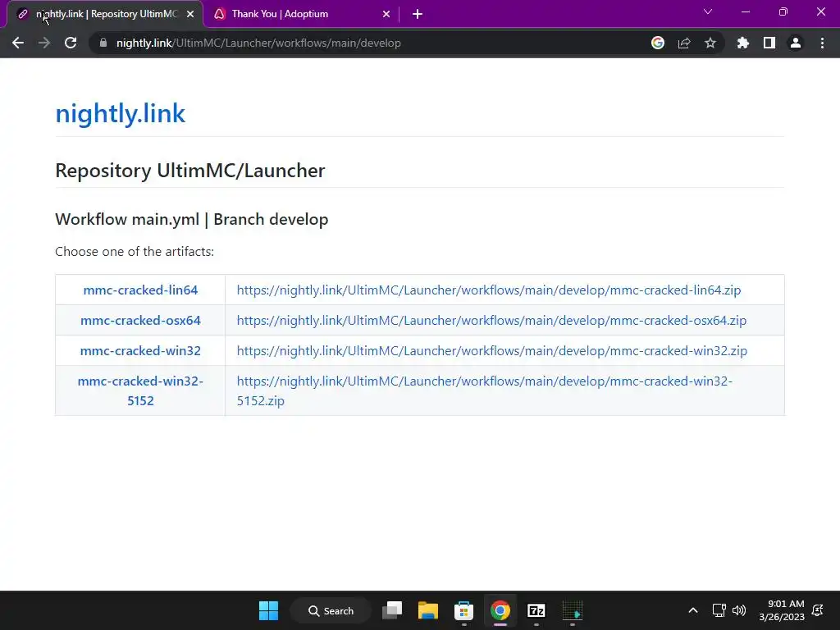Open the Chrome three-dot menu

822,43
